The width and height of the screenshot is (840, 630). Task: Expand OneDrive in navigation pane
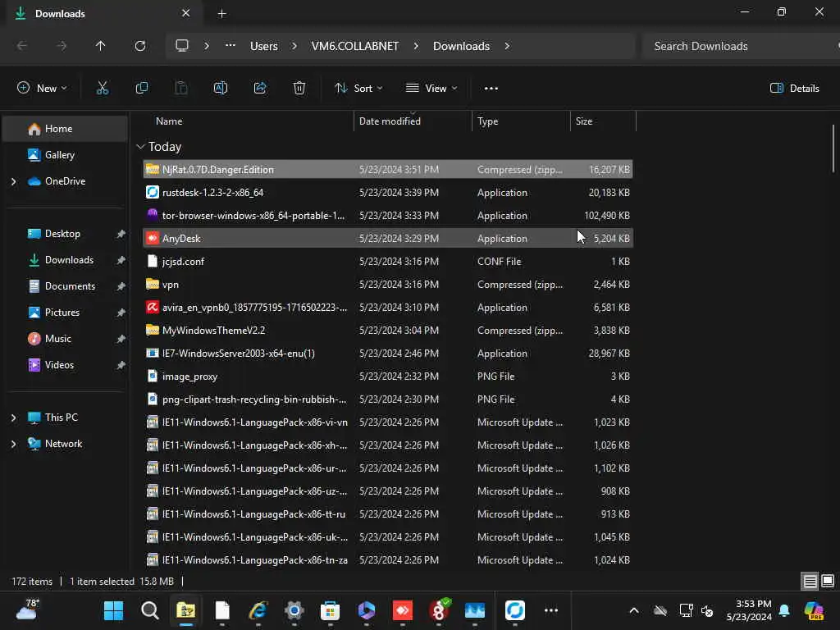tap(13, 181)
